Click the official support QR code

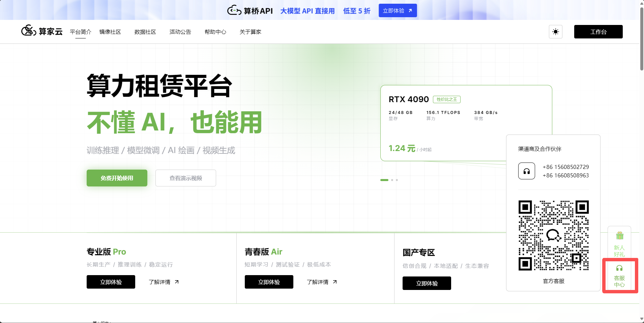(554, 235)
